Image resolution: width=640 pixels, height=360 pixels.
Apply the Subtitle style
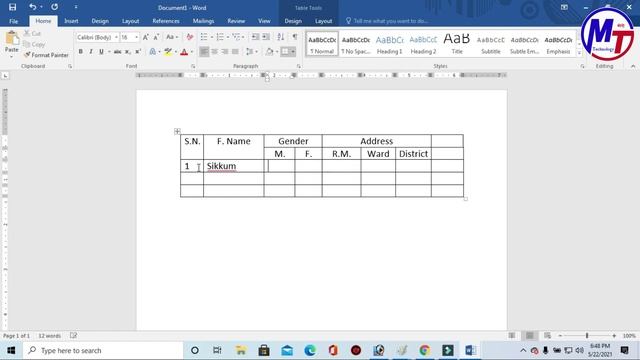click(x=491, y=44)
